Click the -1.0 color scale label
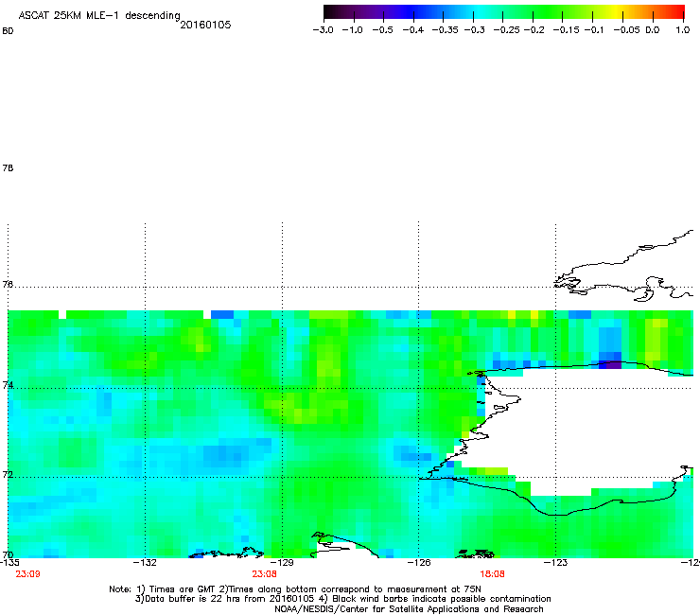The width and height of the screenshot is (700, 615). (352, 30)
